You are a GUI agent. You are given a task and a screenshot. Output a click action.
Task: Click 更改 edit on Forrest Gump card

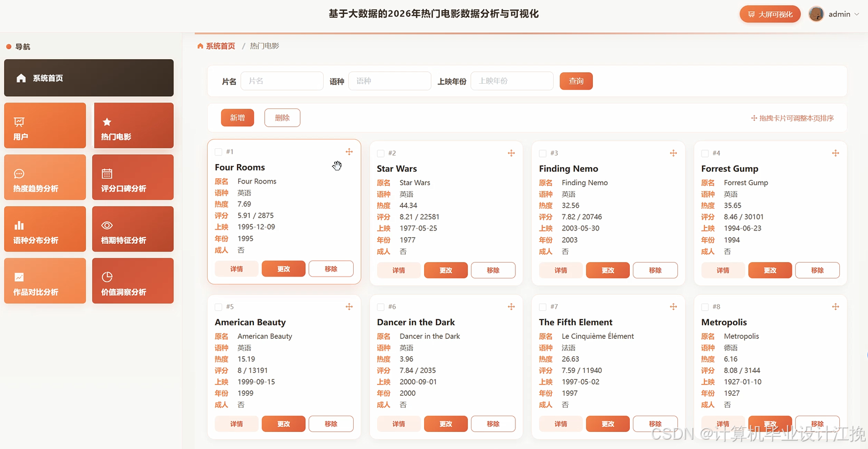coord(771,270)
